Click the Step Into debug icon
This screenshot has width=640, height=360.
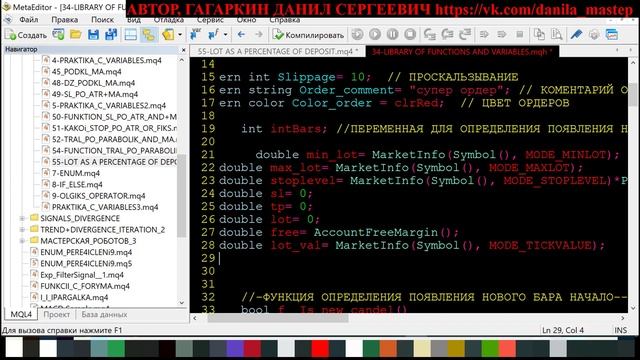[429, 35]
